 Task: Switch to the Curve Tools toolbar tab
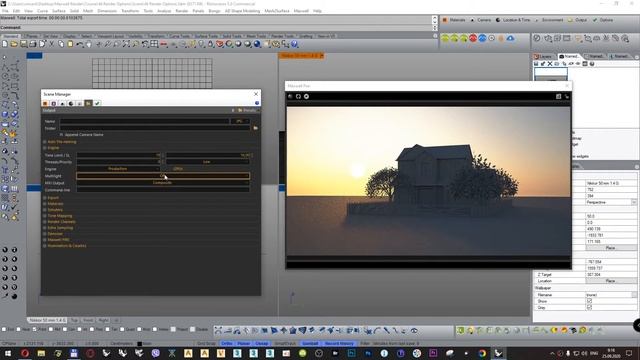tap(179, 36)
